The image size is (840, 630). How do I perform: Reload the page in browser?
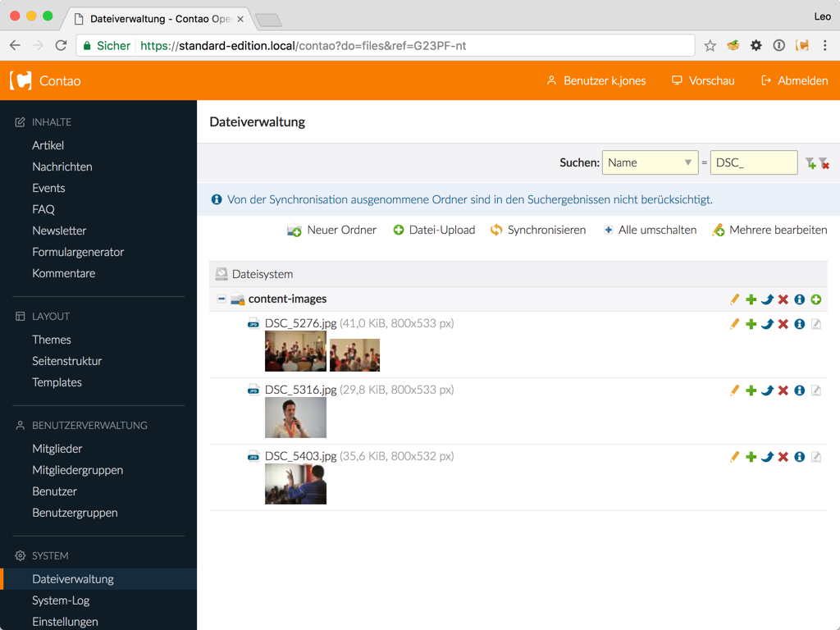61,46
